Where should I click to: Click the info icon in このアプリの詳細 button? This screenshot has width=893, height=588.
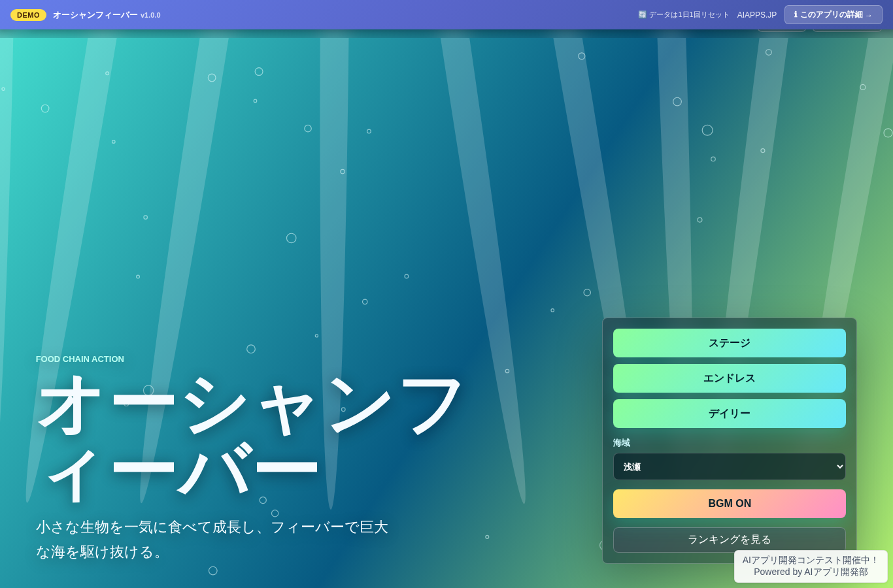point(796,14)
